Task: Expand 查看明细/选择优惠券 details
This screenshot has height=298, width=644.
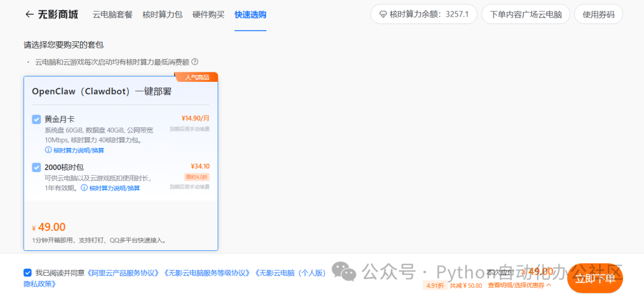Action: coord(519,285)
